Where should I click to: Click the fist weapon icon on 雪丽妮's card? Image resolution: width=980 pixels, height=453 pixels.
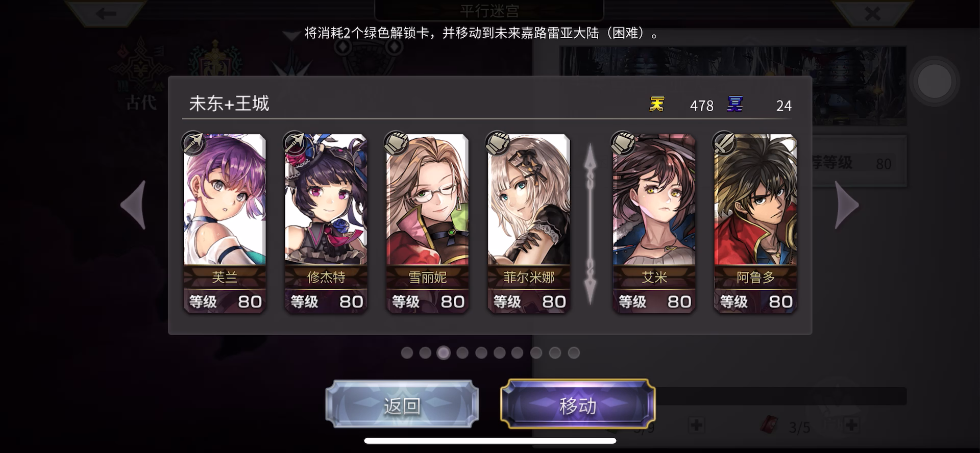coord(396,143)
